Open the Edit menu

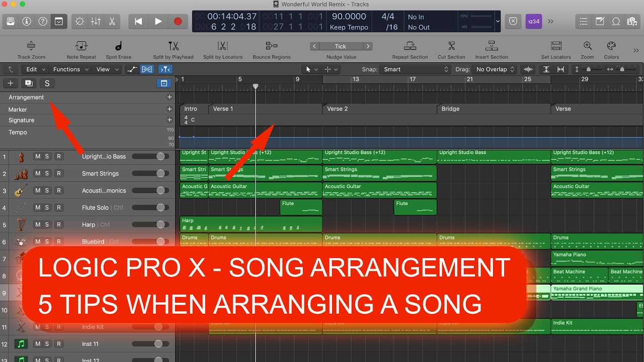(x=36, y=69)
